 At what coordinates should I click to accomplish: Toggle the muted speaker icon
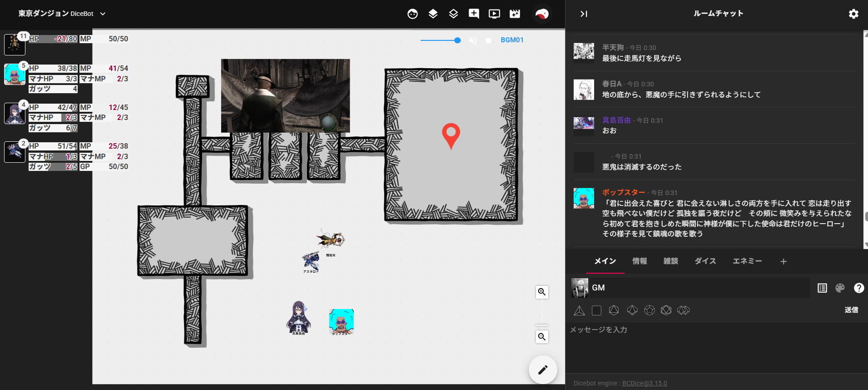point(473,40)
